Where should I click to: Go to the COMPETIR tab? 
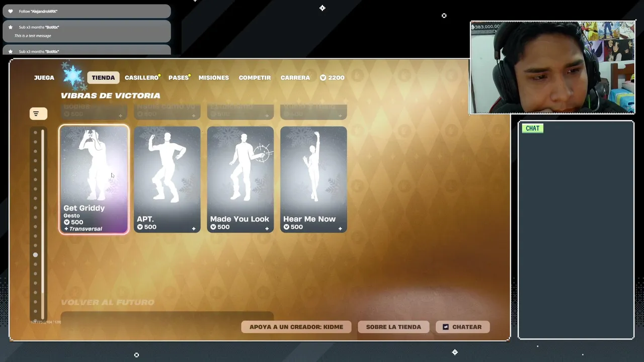tap(255, 77)
